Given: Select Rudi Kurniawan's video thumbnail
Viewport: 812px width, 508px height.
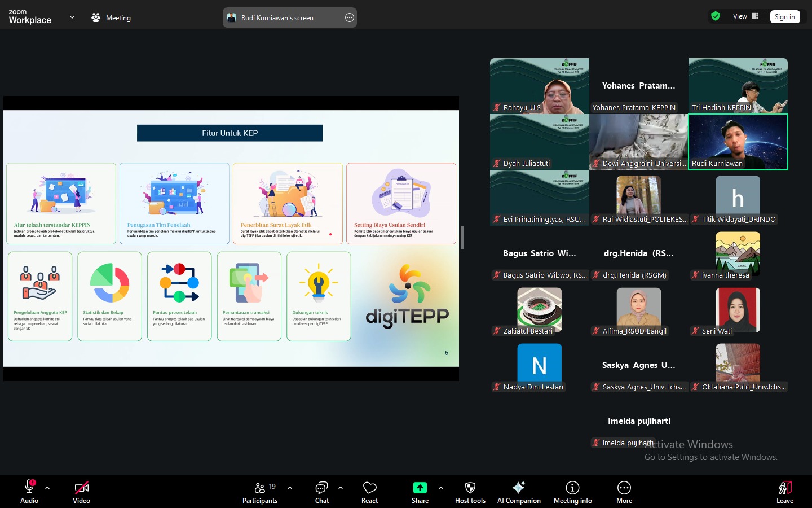Looking at the screenshot, I should click(x=738, y=141).
